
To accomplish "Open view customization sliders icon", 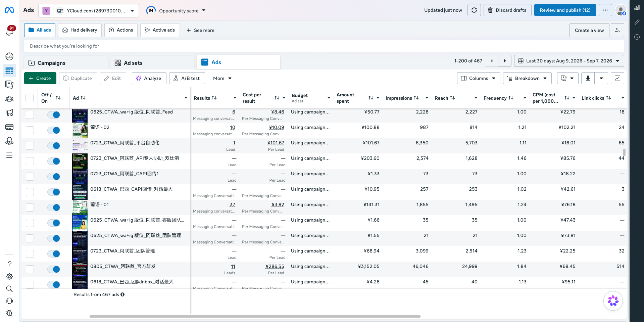I will coord(617,30).
